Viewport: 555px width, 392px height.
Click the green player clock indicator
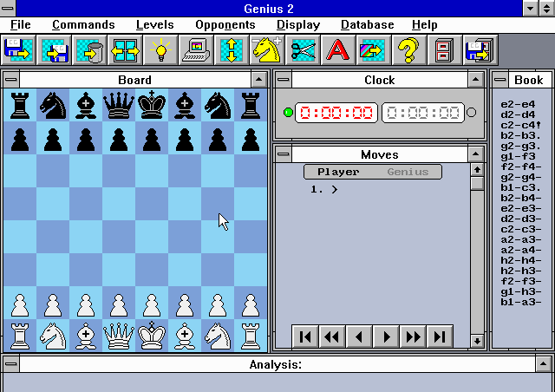tap(288, 113)
